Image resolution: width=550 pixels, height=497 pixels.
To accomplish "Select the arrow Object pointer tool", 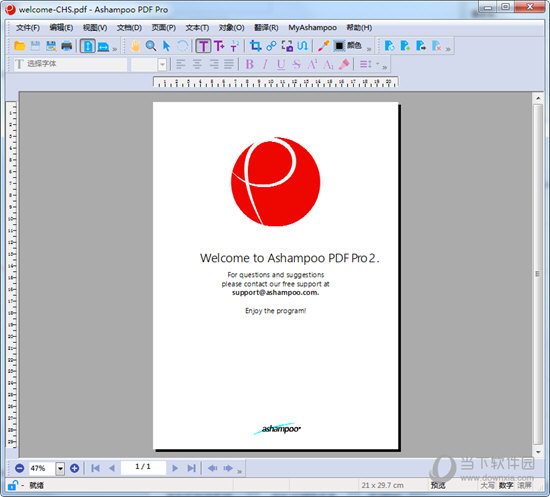I will coord(167,46).
